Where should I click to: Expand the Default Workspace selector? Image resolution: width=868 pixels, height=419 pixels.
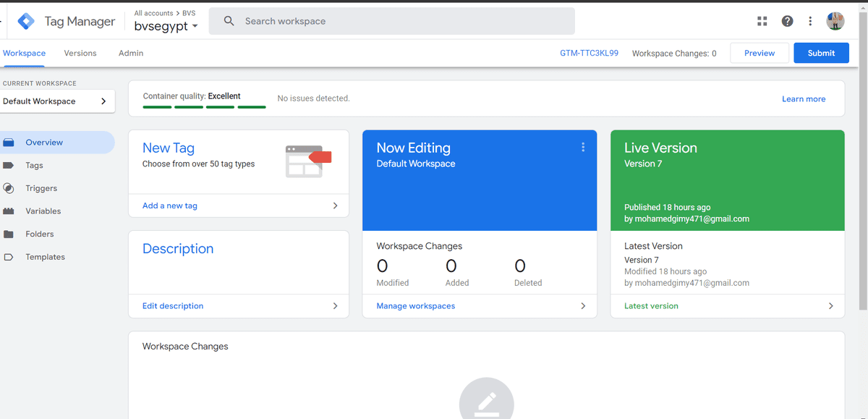(x=57, y=101)
